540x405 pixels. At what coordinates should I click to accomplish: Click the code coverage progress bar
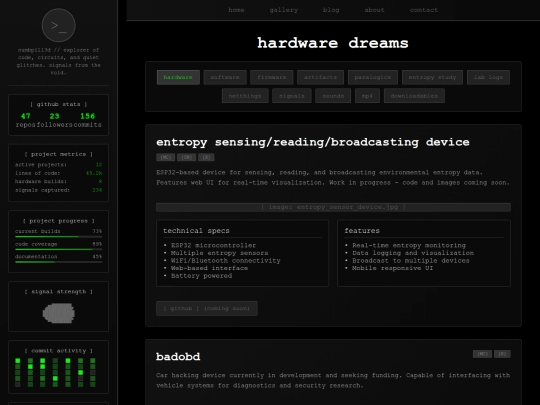pos(59,249)
